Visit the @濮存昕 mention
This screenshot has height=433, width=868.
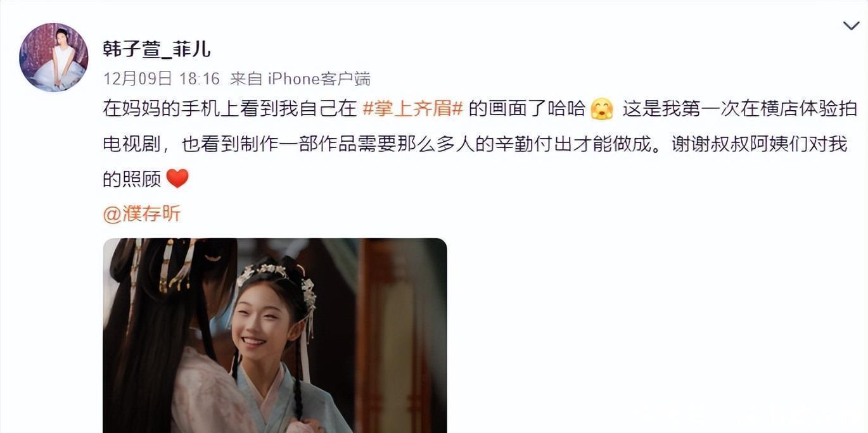click(141, 214)
